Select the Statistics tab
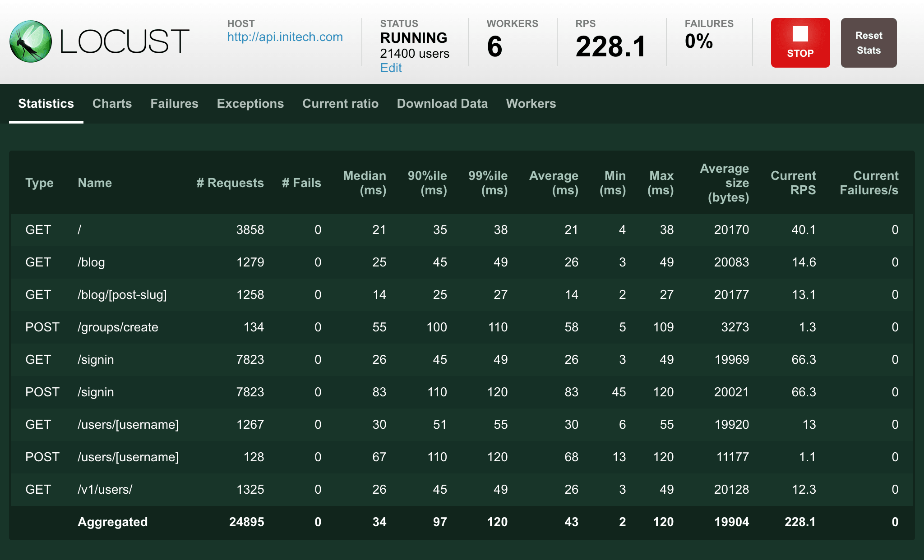Image resolution: width=924 pixels, height=560 pixels. tap(46, 104)
